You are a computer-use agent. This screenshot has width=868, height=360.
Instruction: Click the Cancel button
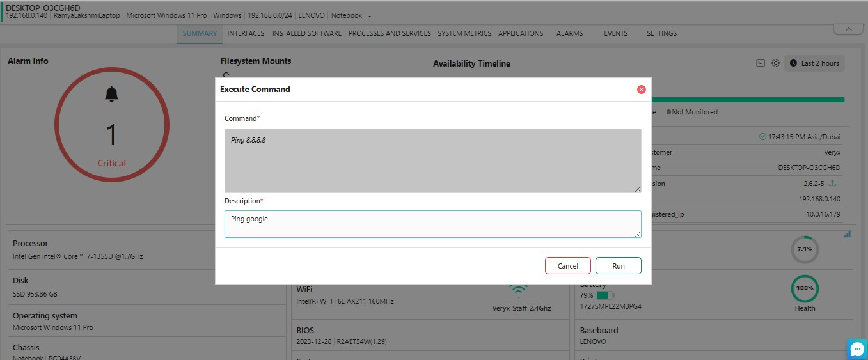567,266
